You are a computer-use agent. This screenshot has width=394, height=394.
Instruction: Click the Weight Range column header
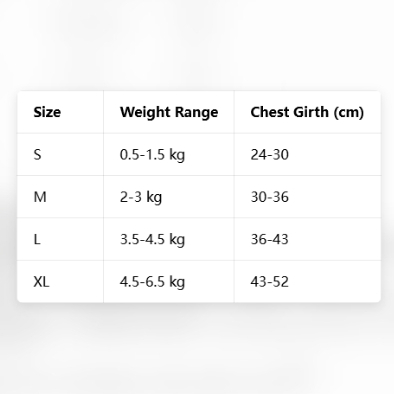pos(169,112)
